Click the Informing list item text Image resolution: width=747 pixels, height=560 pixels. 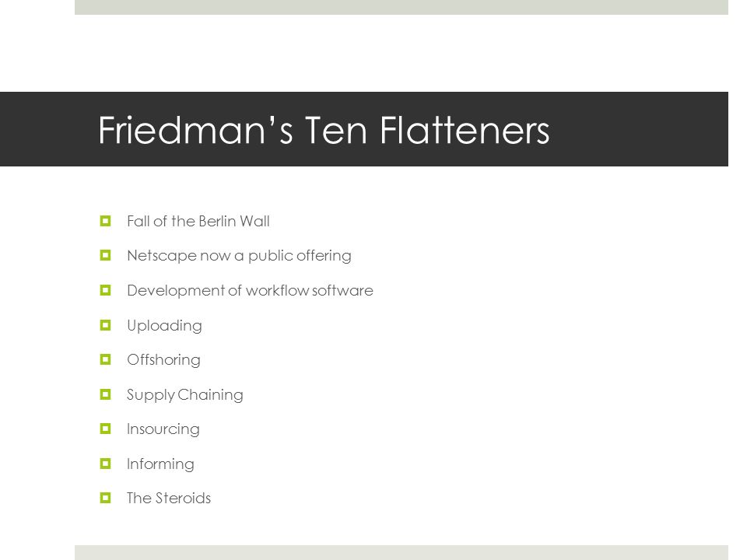tap(160, 464)
